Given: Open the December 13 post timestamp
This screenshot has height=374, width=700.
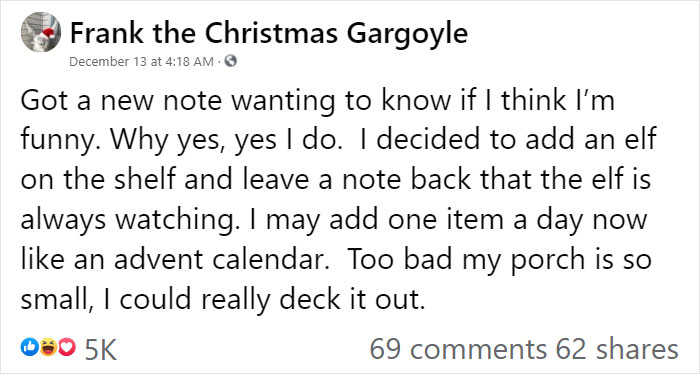Looking at the screenshot, I should [x=142, y=61].
